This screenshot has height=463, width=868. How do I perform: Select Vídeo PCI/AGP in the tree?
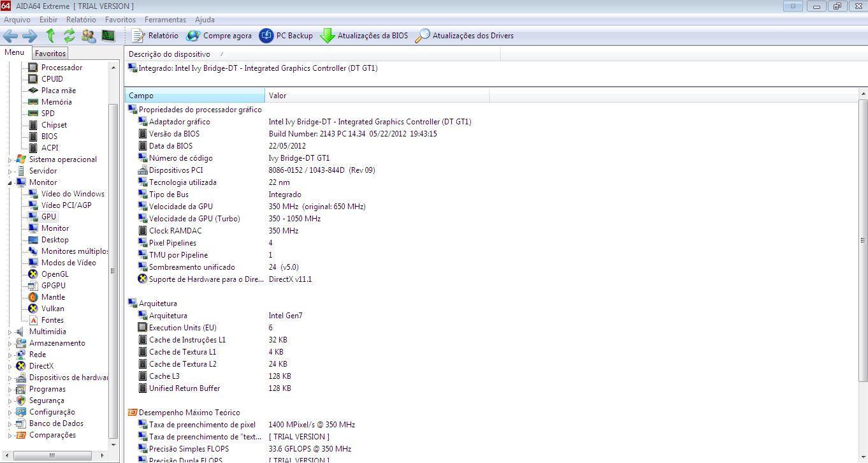[x=66, y=205]
